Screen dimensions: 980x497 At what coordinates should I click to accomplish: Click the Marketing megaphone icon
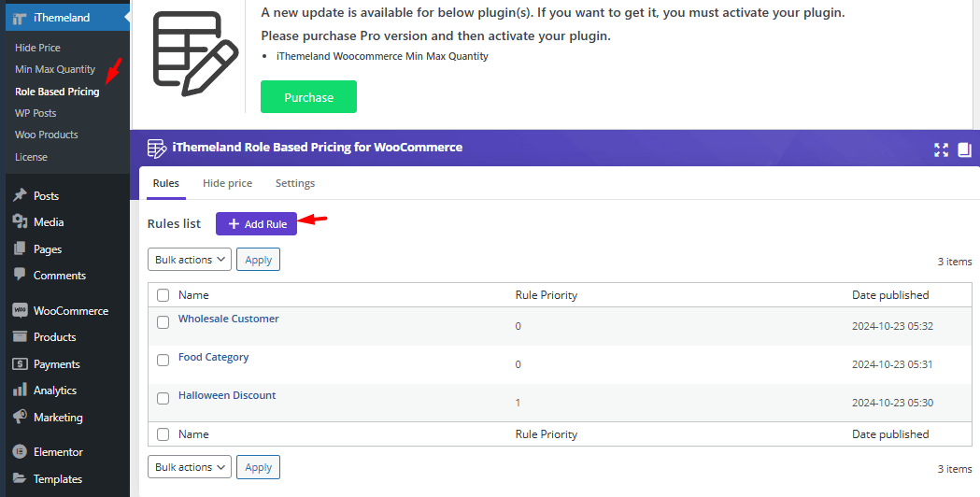pos(20,418)
